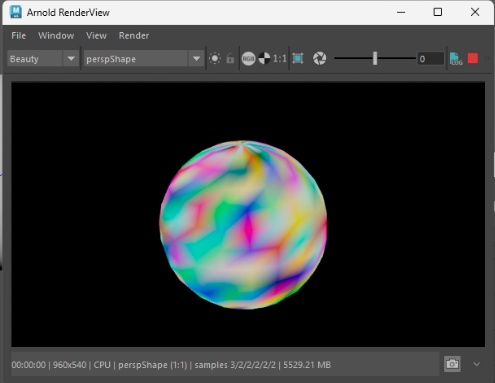Click the exposure value field showing 0
Viewport: 495px width, 383px height.
tap(430, 59)
